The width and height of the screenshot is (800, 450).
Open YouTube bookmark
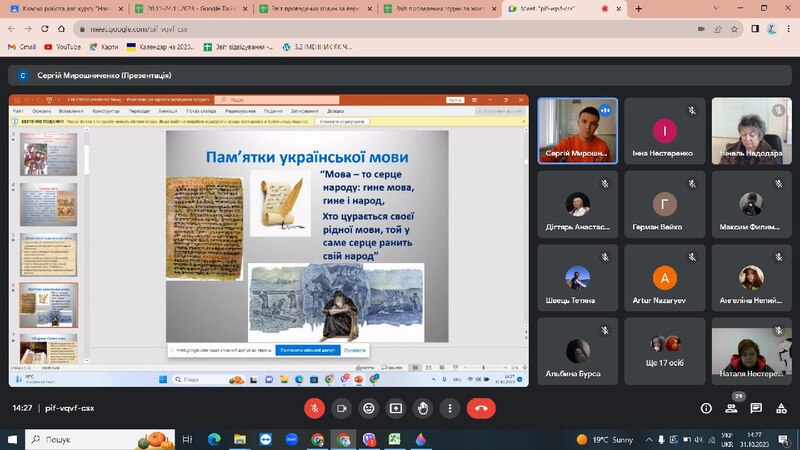pos(62,47)
